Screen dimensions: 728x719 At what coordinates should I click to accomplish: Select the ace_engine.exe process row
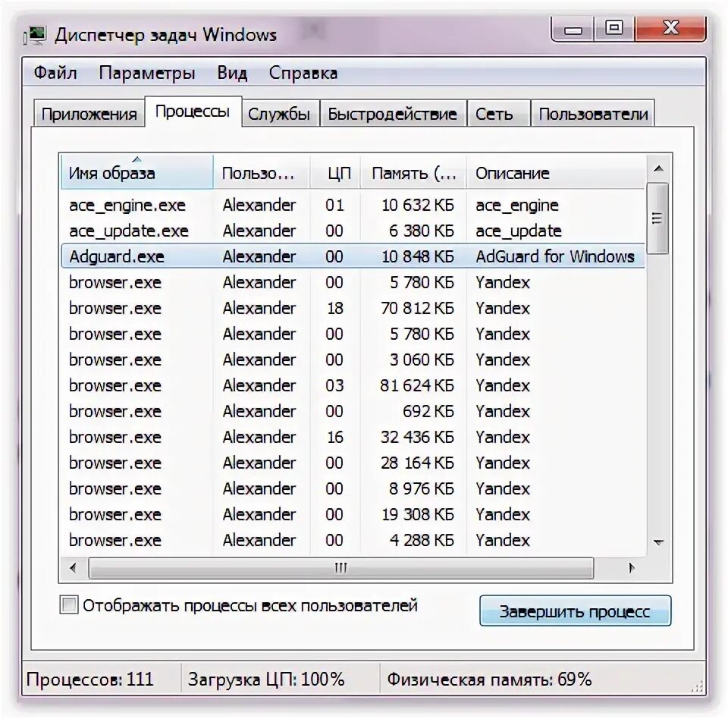tap(353, 205)
